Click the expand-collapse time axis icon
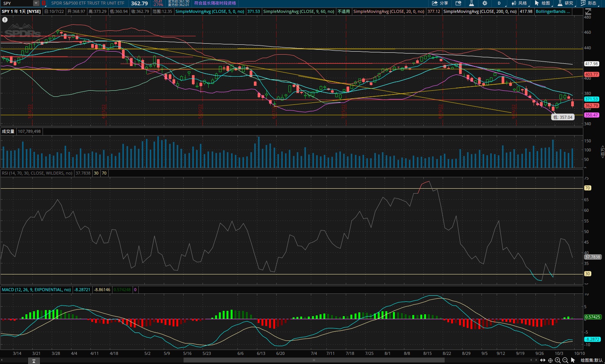This screenshot has height=364, width=605. 543,360
